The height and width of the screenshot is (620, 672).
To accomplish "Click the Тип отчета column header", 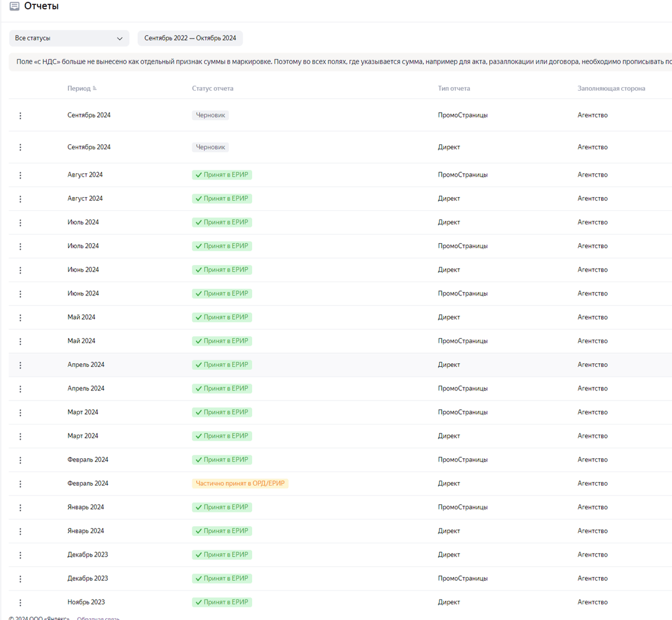I will (x=454, y=88).
